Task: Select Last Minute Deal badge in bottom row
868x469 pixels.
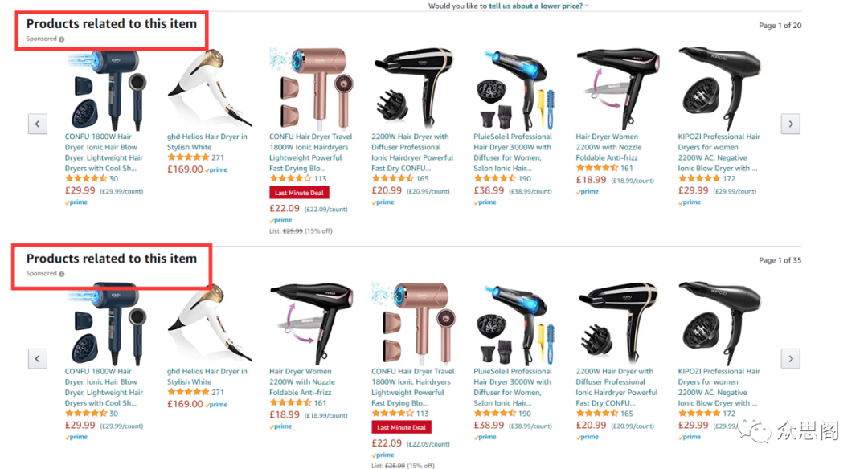Action: [x=401, y=427]
